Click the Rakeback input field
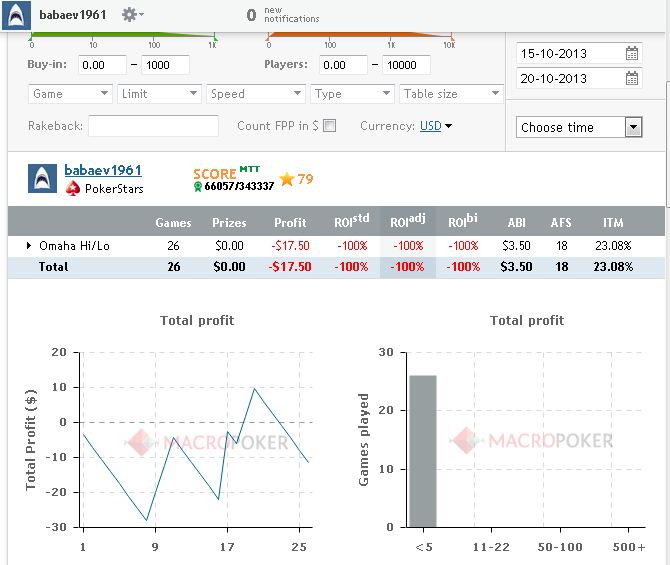The height and width of the screenshot is (565, 670). [153, 126]
